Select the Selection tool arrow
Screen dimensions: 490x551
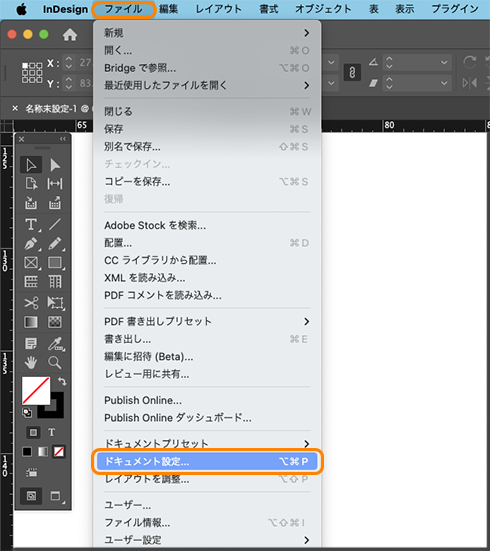pos(31,165)
